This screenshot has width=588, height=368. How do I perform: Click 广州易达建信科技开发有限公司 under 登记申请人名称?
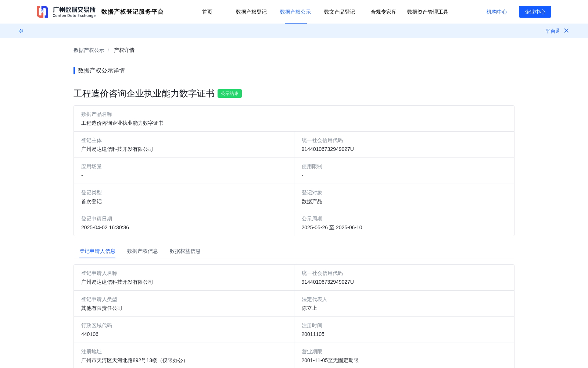117,282
